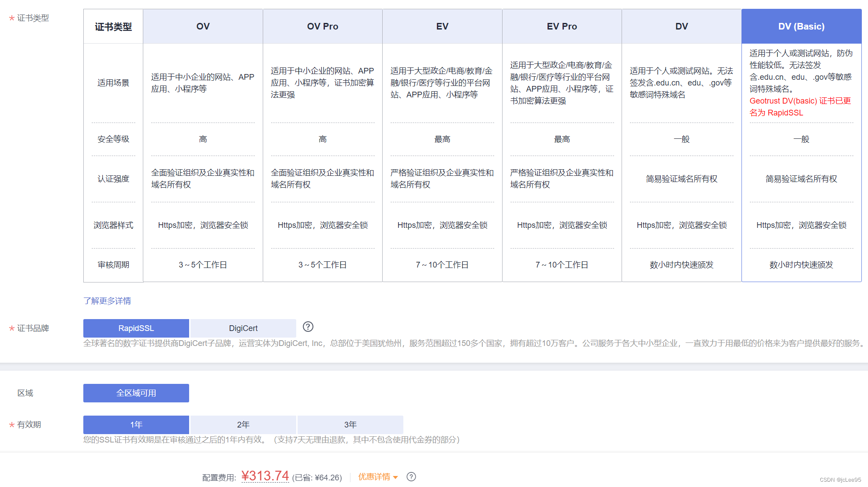Click the 证书品牌 field label

33,328
